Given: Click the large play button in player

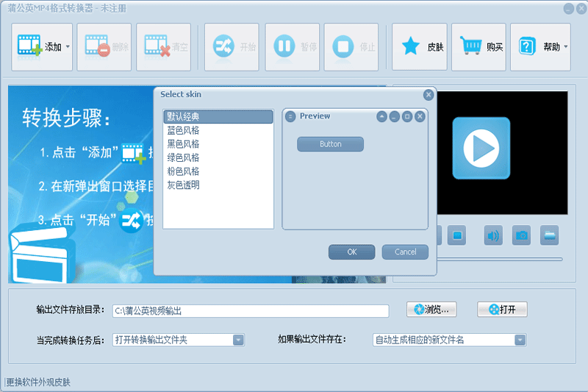Looking at the screenshot, I should 481,148.
